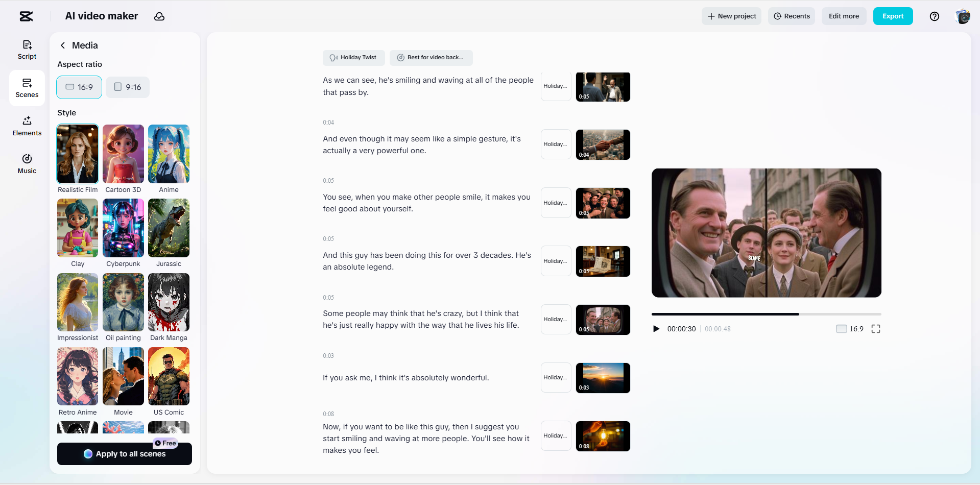Open help via the question mark icon
Image resolution: width=980 pixels, height=485 pixels.
point(935,16)
